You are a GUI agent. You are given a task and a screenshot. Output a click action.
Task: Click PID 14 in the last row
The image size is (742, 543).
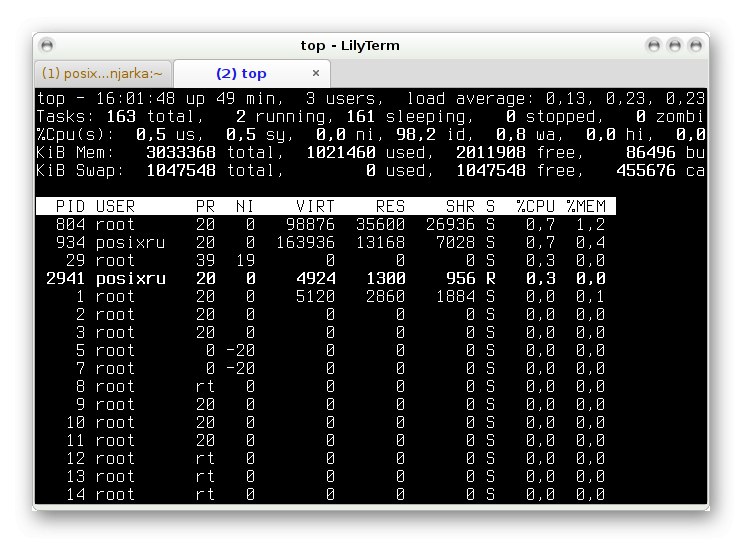click(76, 494)
